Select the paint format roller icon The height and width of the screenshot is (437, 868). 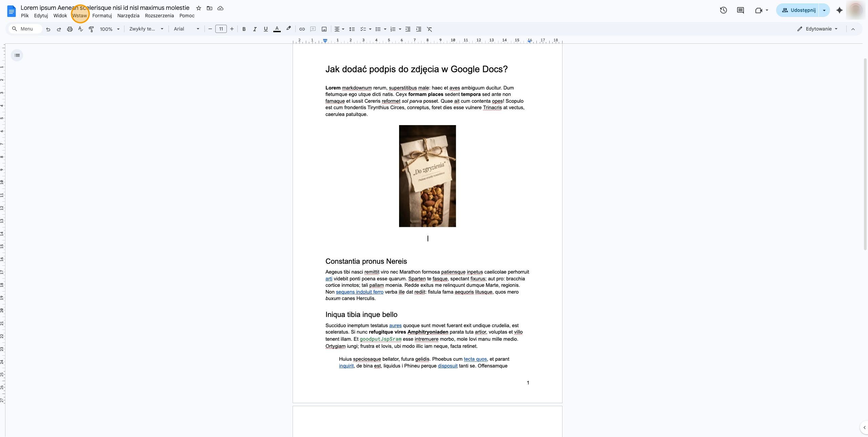(91, 29)
